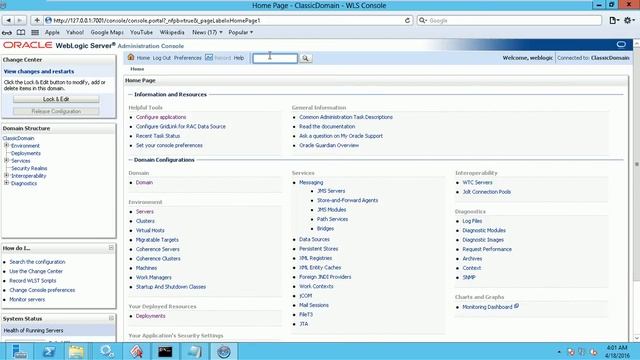This screenshot has height=360, width=640.
Task: Minimize the How do I panel
Action: tap(111, 248)
